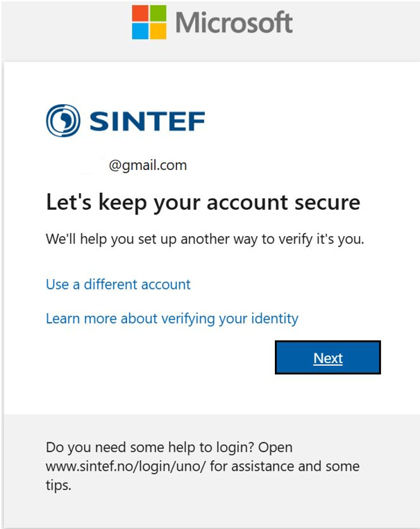Click the "We'll help you set up" description
This screenshot has height=529, width=420.
pyautogui.click(x=205, y=240)
